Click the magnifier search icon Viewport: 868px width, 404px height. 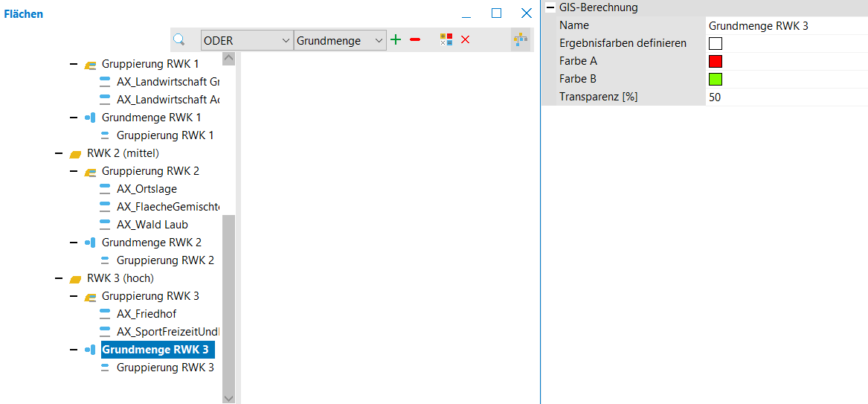coord(179,40)
